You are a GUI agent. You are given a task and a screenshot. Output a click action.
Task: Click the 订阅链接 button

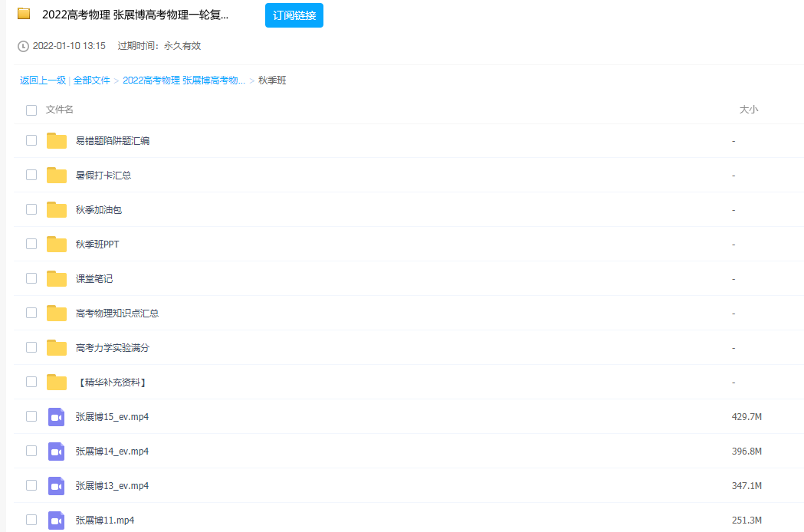pos(294,15)
